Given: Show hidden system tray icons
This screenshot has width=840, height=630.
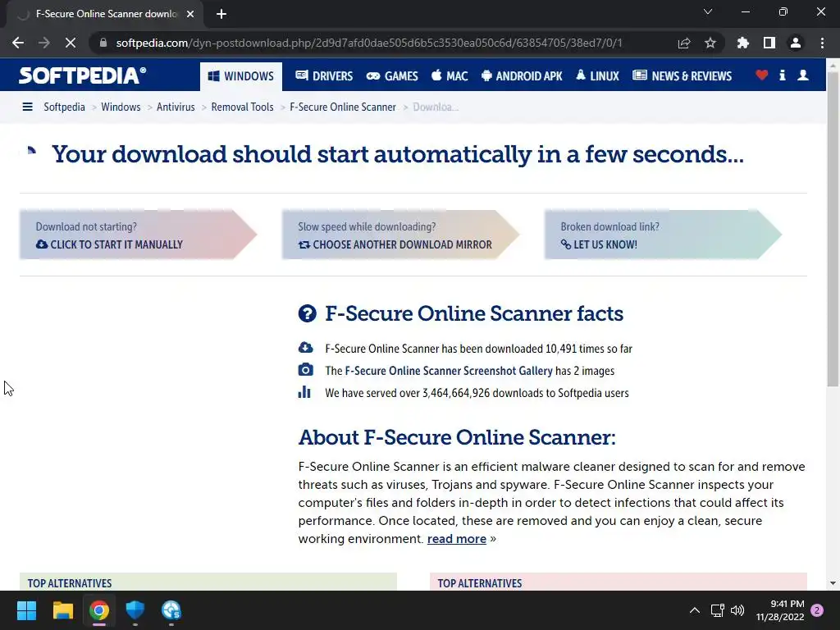Looking at the screenshot, I should tap(694, 610).
